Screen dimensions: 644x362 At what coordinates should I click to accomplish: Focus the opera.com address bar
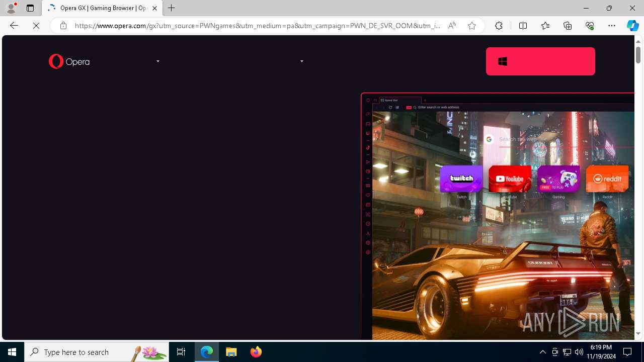click(257, 26)
